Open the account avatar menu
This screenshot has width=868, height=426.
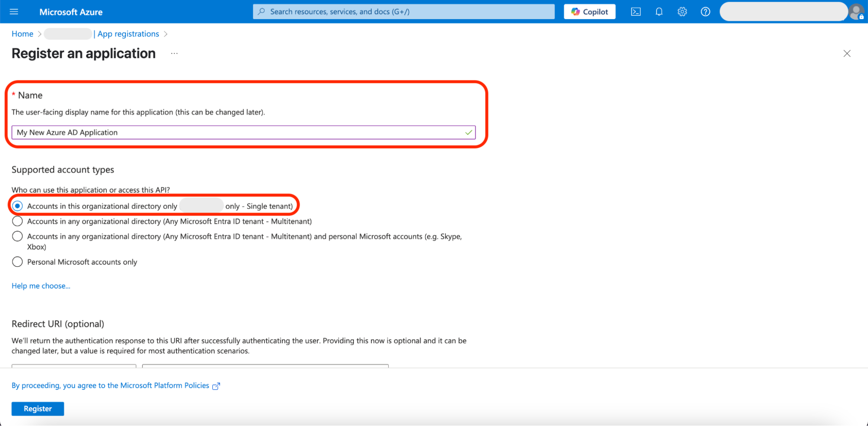point(857,12)
